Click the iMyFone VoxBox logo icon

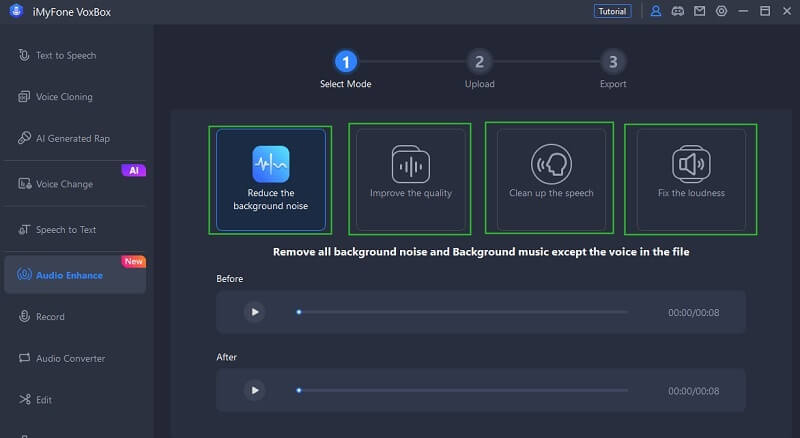[x=16, y=11]
